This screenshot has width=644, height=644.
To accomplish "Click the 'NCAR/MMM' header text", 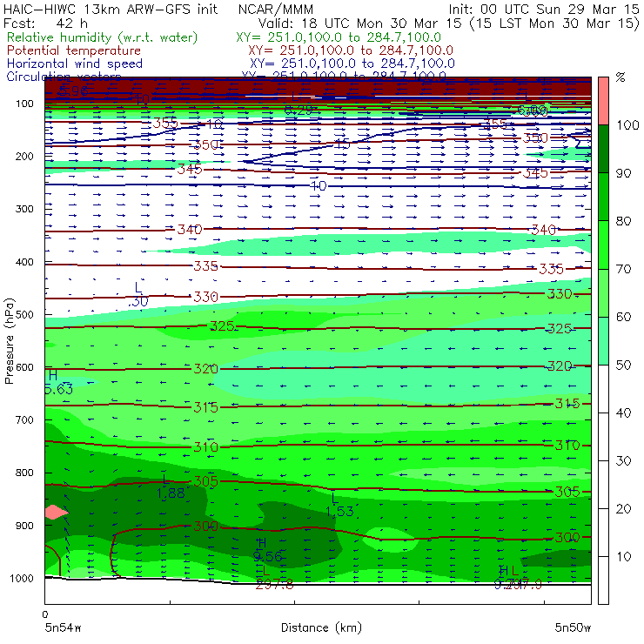I will (x=276, y=9).
